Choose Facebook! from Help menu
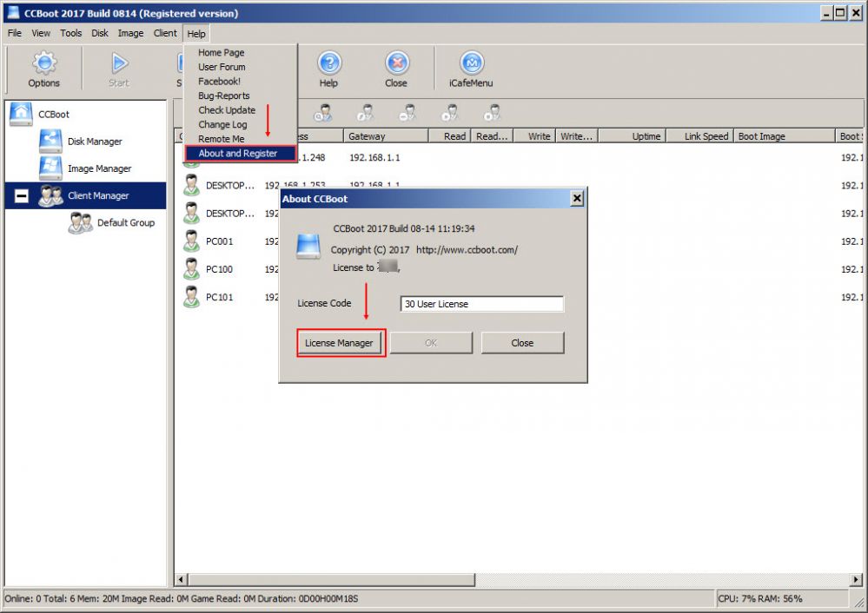 click(220, 82)
